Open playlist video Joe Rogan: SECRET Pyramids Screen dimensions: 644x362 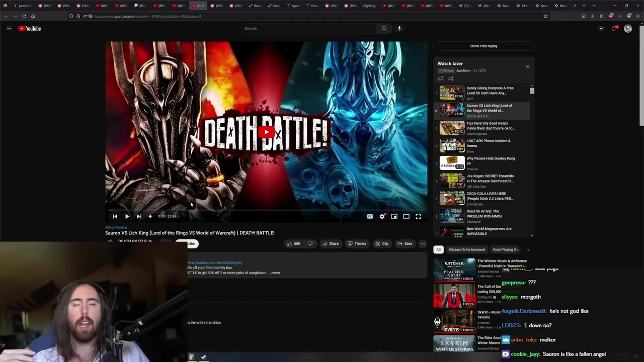click(x=482, y=181)
